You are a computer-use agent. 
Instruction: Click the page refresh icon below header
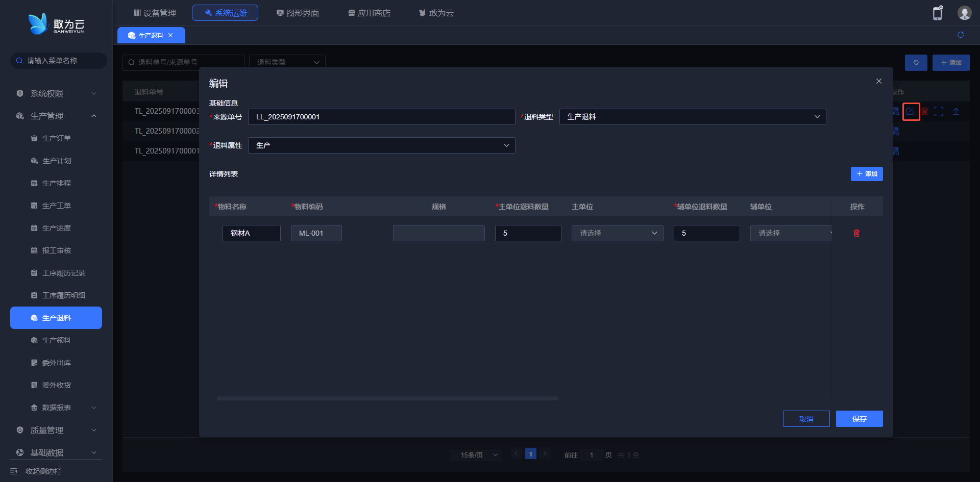[x=961, y=35]
